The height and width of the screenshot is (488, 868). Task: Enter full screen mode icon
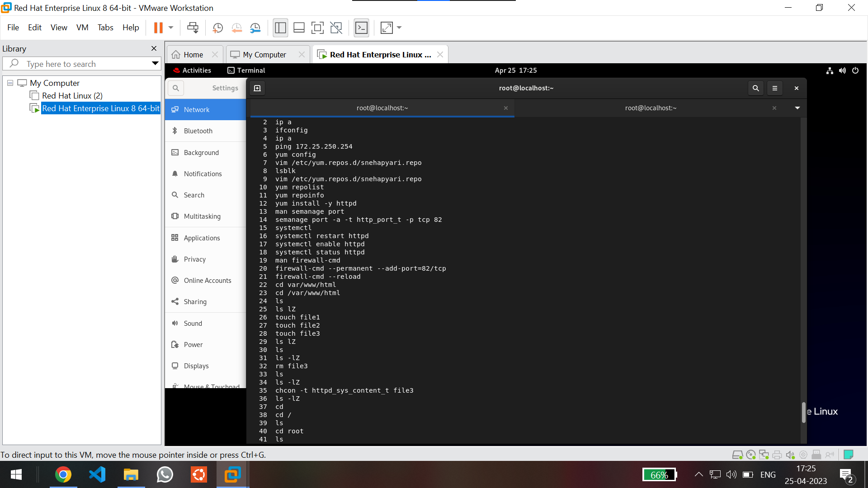tap(317, 28)
